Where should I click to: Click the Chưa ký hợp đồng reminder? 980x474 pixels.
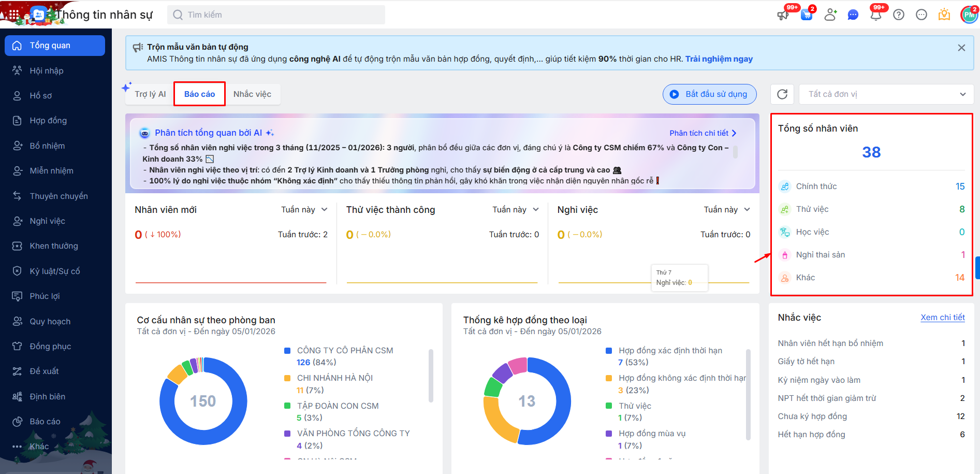[x=872, y=416]
